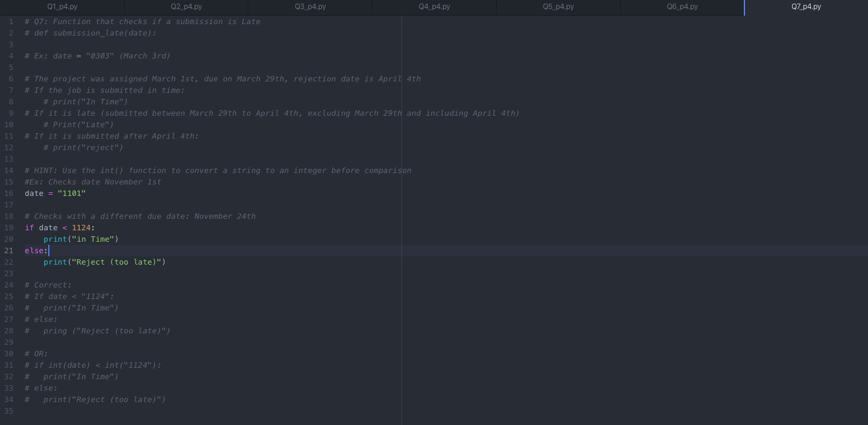Click the code line 'print("Reject (too late)")' on line 22
The width and height of the screenshot is (868, 425).
pos(104,262)
